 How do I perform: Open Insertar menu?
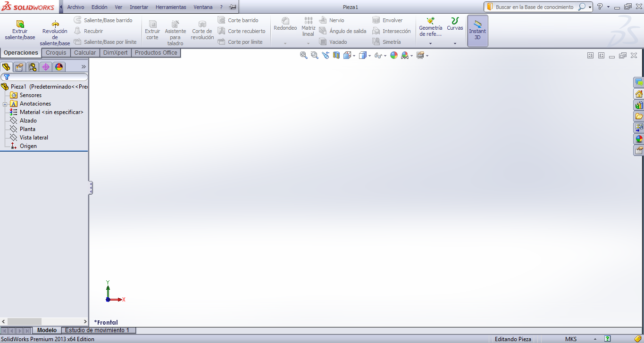pyautogui.click(x=139, y=7)
